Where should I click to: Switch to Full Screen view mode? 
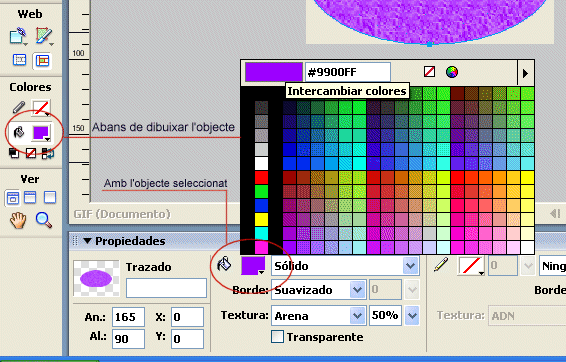point(50,197)
